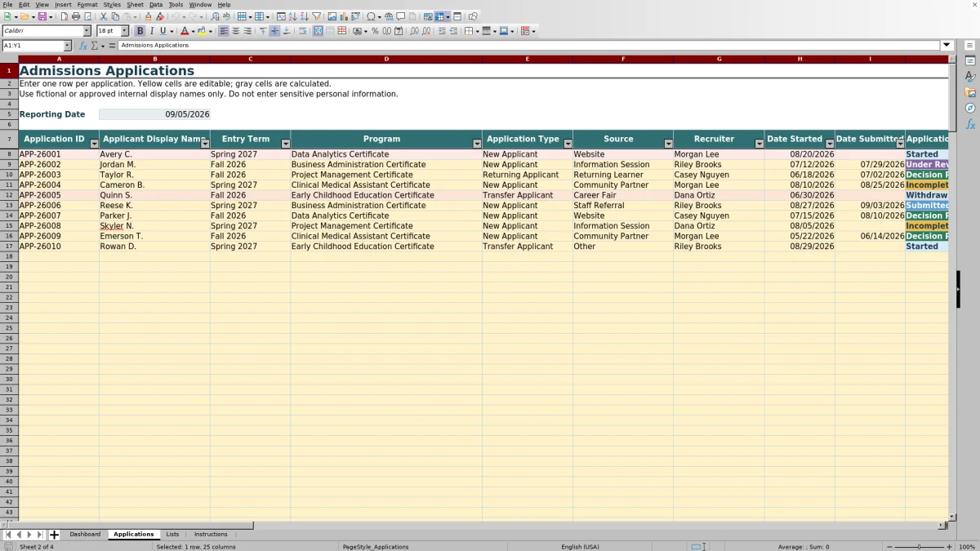Screen dimensions: 980x551
Task: Open Properties deck in sidebar
Action: pos(970,61)
